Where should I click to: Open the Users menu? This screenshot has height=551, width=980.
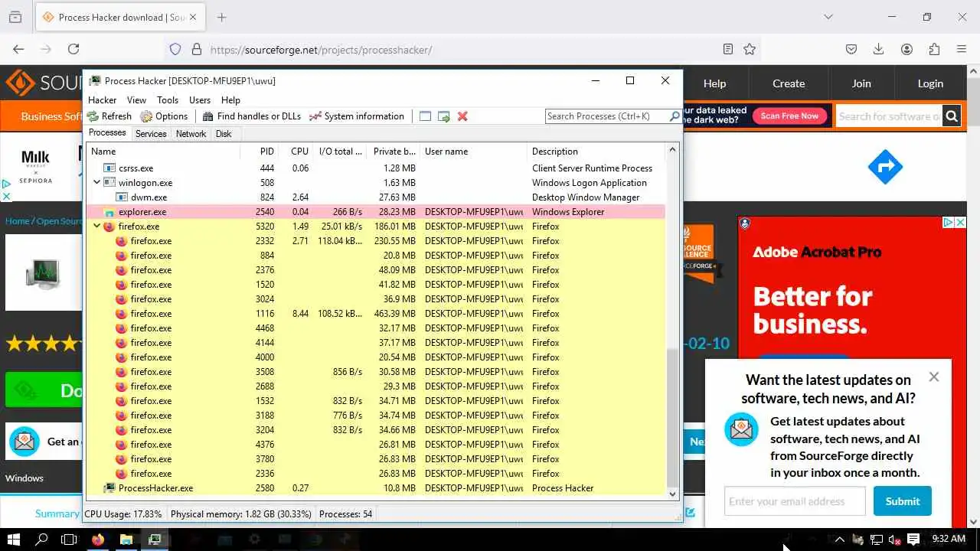click(x=200, y=100)
